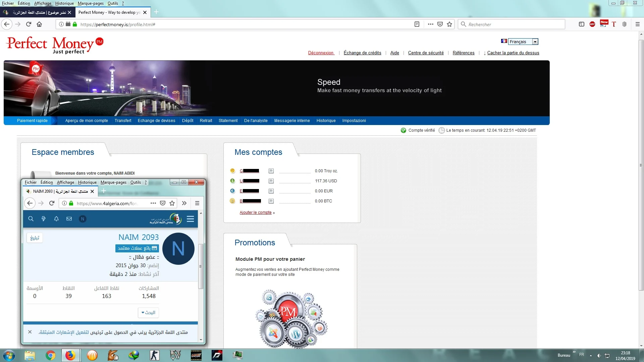Expand the البحث dropdown on forum profile
Viewport: 644px width, 362px height.
click(148, 312)
